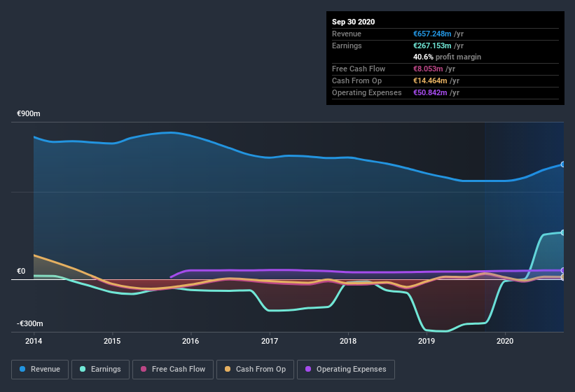Click the €267.153m earnings value
The image size is (575, 392).
tap(432, 45)
